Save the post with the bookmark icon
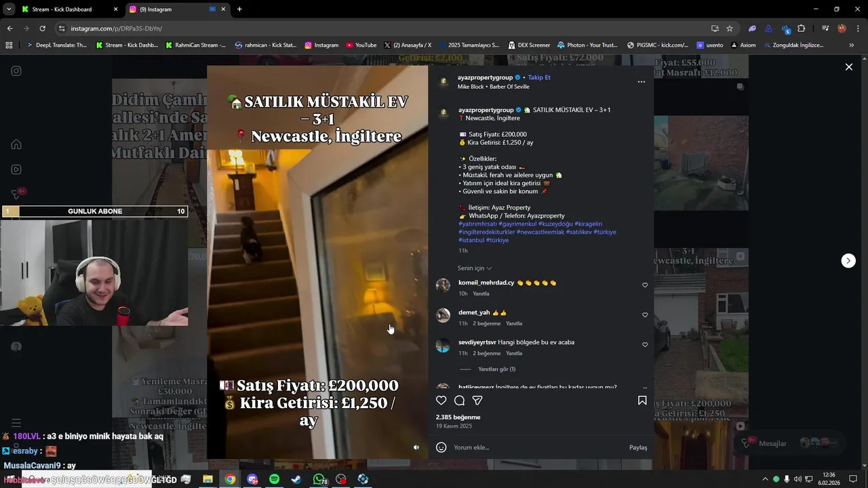Screen dimensions: 868x488 pos(642,401)
